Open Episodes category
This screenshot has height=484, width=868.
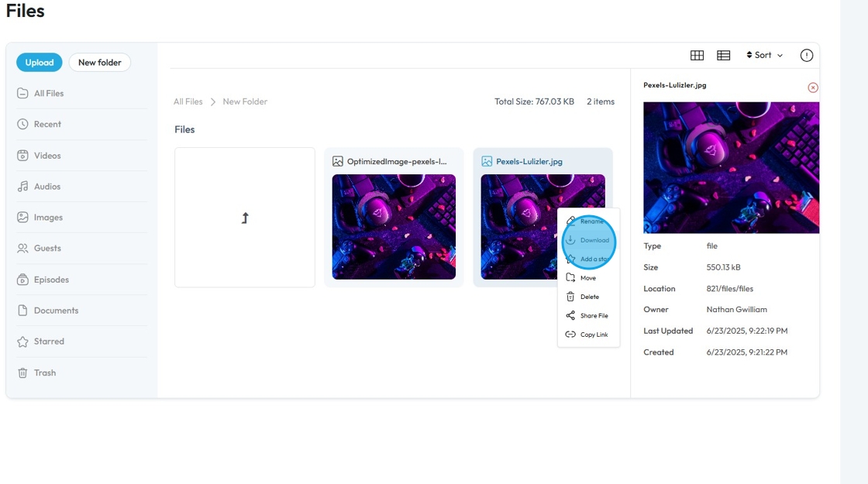pyautogui.click(x=51, y=280)
